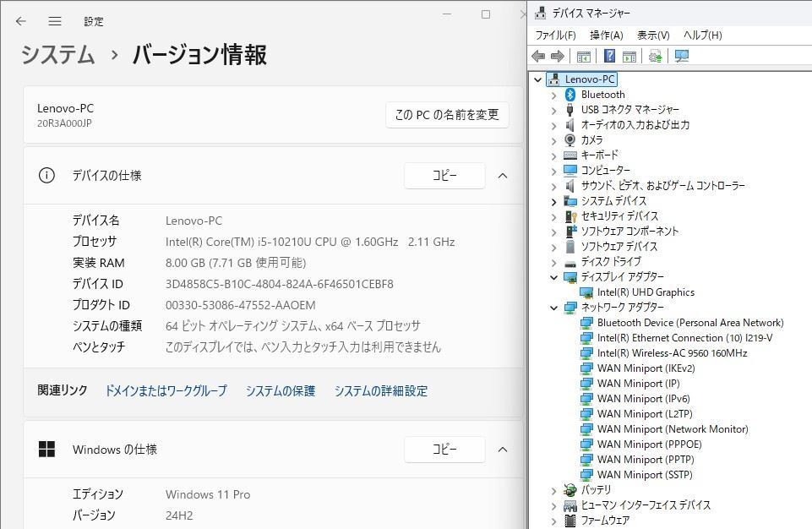The image size is (812, 529).
Task: Open the Settings navigation menu
Action: tap(54, 21)
